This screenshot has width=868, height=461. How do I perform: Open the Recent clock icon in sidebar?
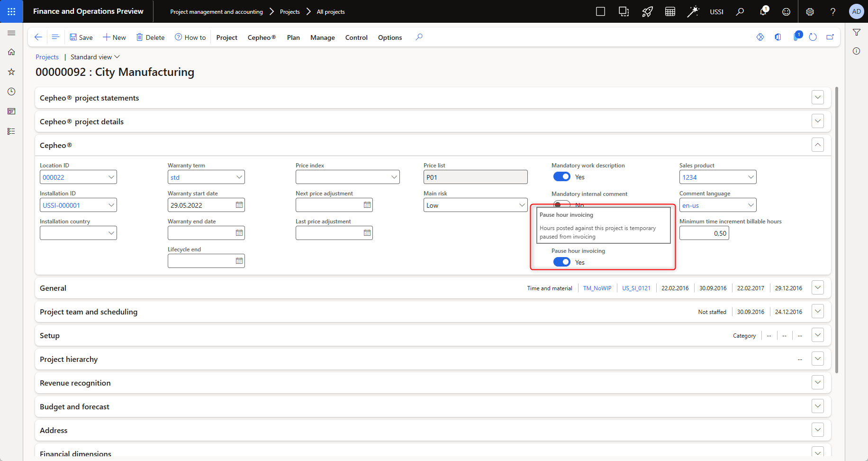click(x=11, y=92)
